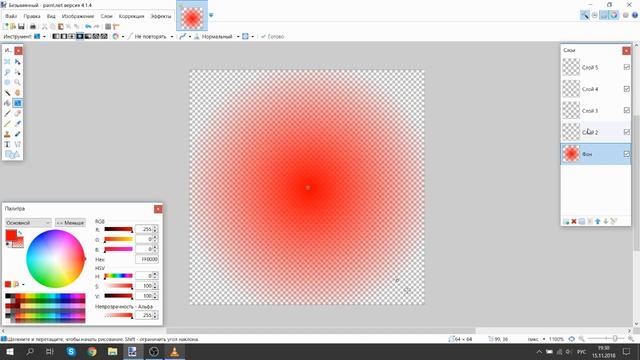Select the Shapes tool
Screen dimensions: 640x360
(x=12, y=154)
